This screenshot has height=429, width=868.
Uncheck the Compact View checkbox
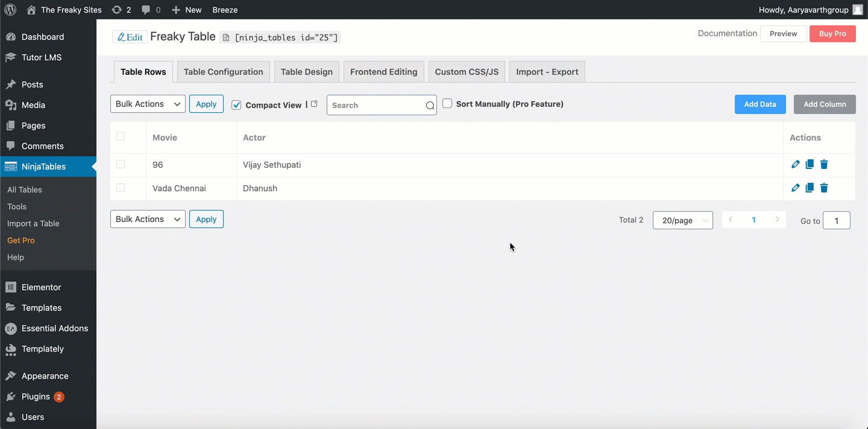click(236, 105)
